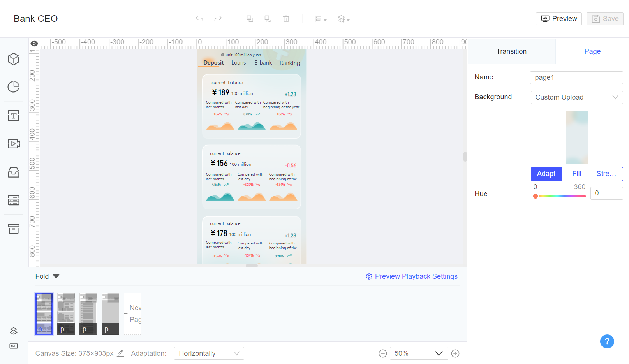The height and width of the screenshot is (364, 629).
Task: Switch background mode to Fill
Action: [576, 174]
